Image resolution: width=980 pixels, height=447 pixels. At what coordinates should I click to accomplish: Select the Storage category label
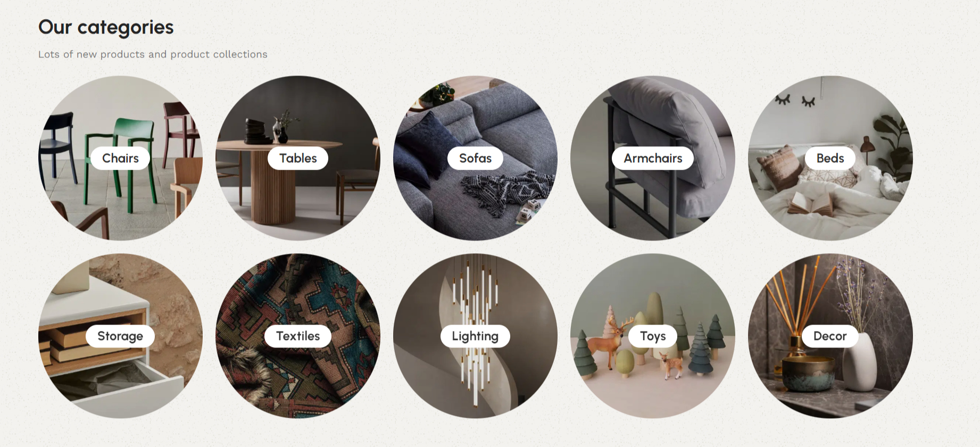point(120,336)
